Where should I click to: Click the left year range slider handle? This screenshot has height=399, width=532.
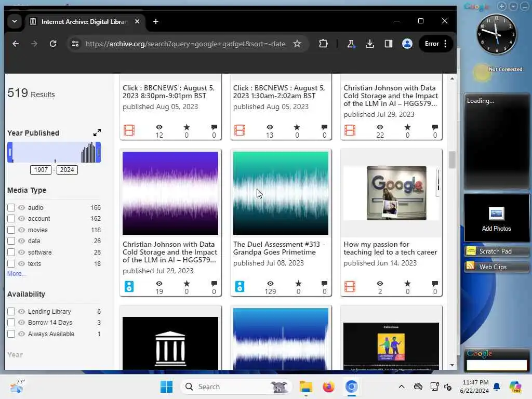point(10,152)
